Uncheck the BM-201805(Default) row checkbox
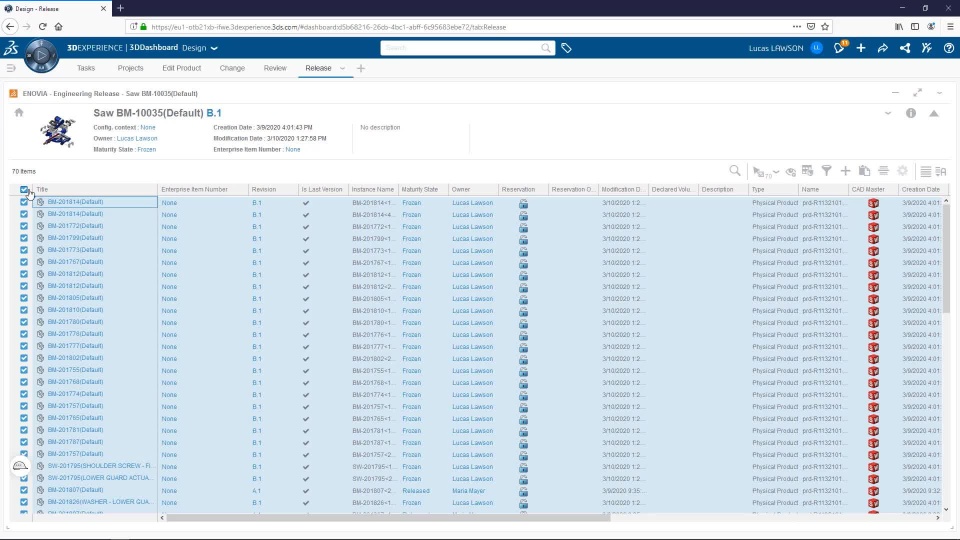Image resolution: width=960 pixels, height=540 pixels. [24, 298]
